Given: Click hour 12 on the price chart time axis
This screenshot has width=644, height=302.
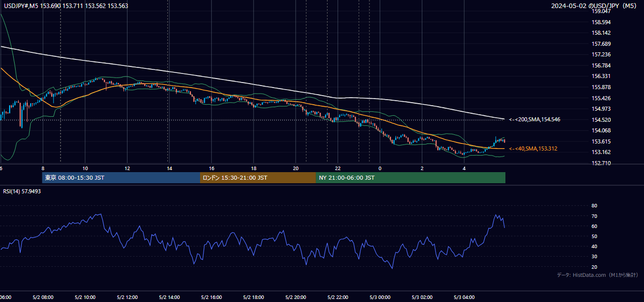Looking at the screenshot, I should (x=127, y=168).
